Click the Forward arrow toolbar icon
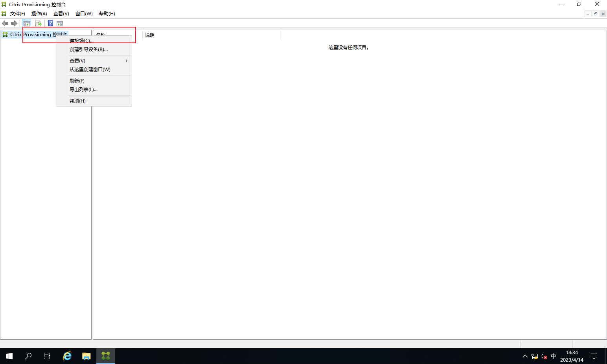 pos(14,24)
